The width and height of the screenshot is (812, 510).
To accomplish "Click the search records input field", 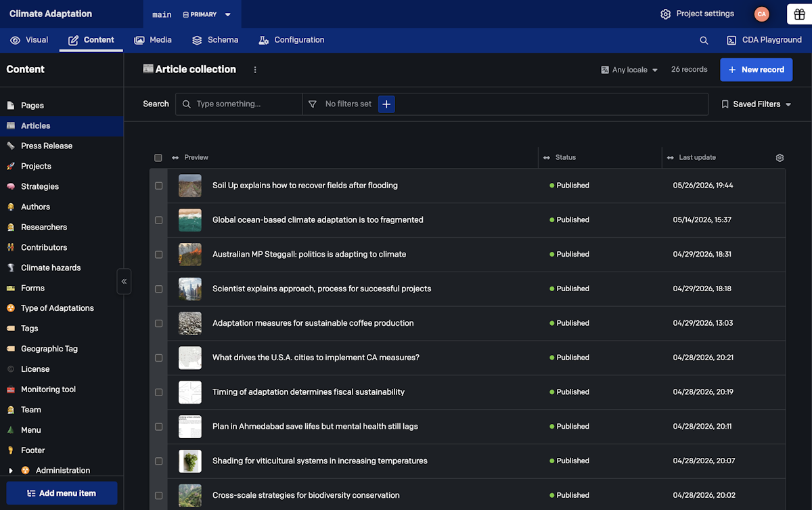I will tap(239, 104).
